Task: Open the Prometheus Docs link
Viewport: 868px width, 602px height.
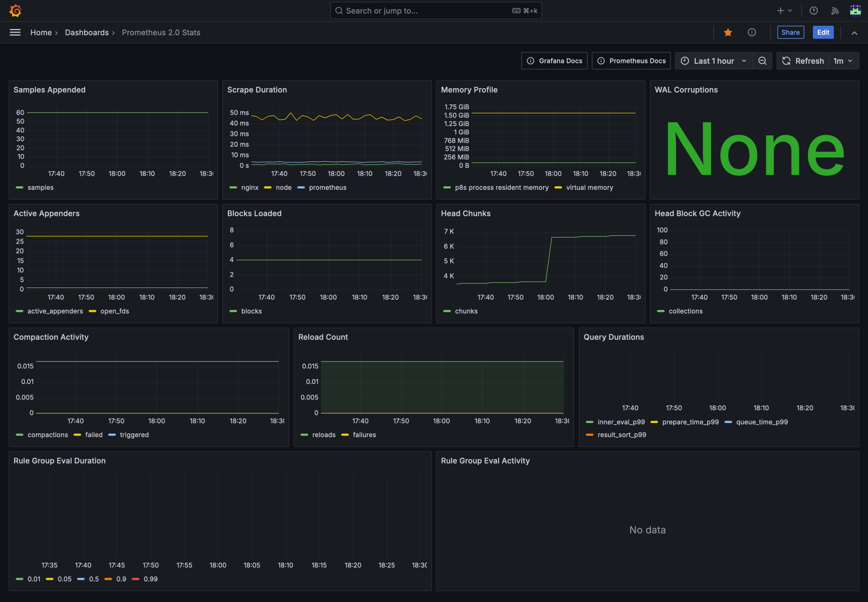Action: [631, 61]
